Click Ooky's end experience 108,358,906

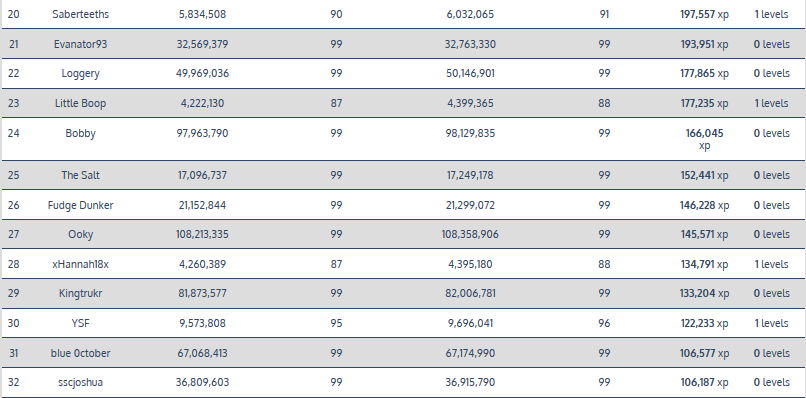pos(470,234)
